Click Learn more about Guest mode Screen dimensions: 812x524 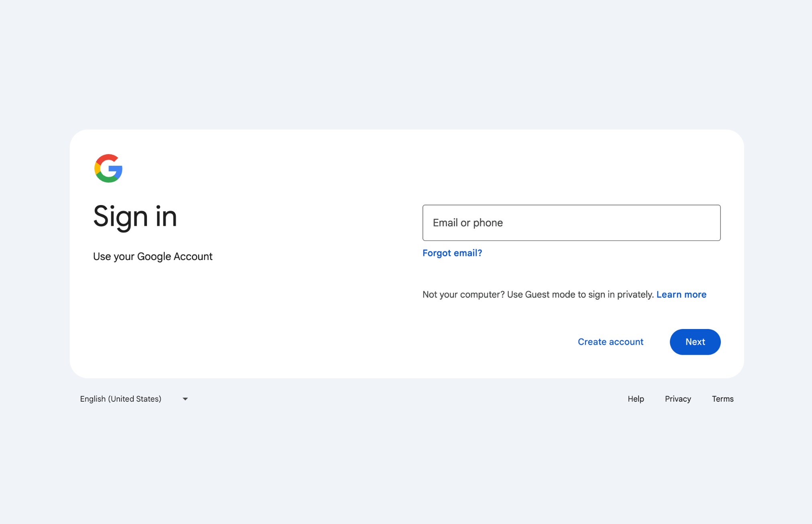[681, 294]
